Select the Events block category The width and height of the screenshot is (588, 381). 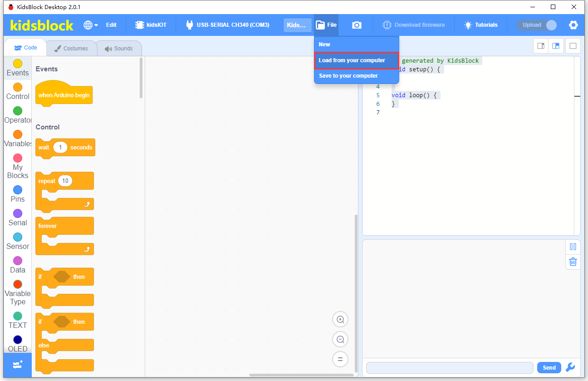pyautogui.click(x=18, y=68)
